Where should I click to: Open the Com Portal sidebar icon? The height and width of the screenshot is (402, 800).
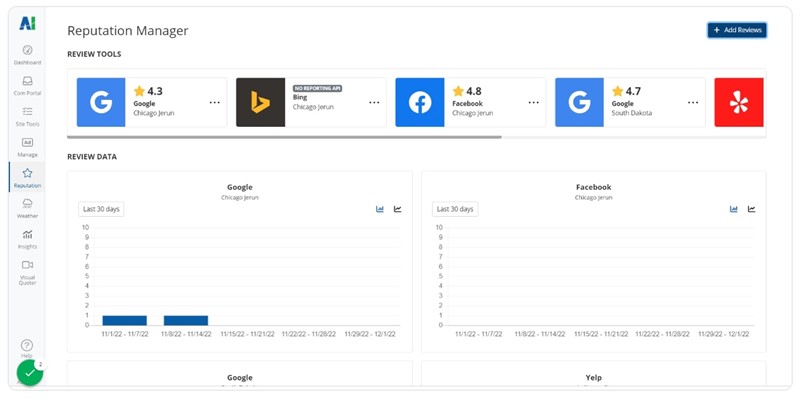27,84
